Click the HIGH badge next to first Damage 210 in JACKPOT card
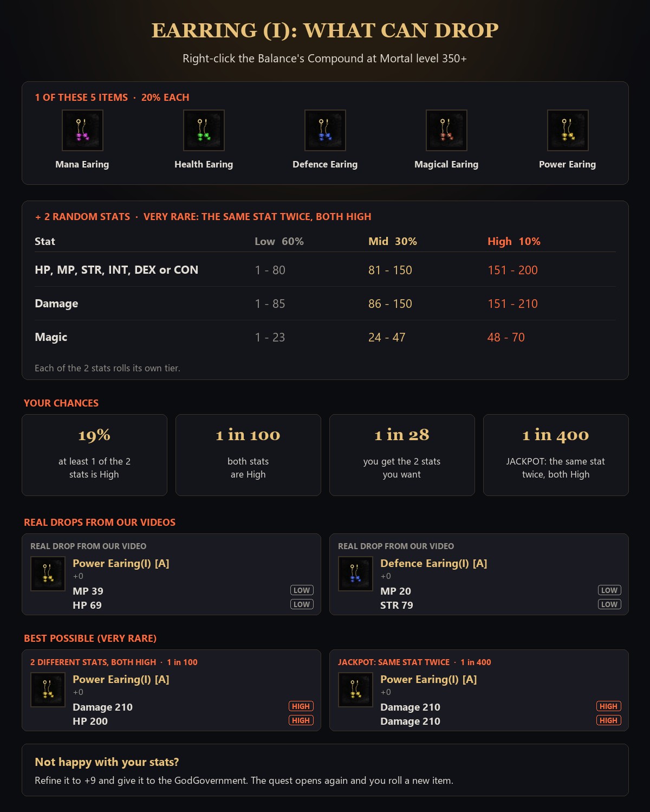The image size is (650, 812). 608,706
